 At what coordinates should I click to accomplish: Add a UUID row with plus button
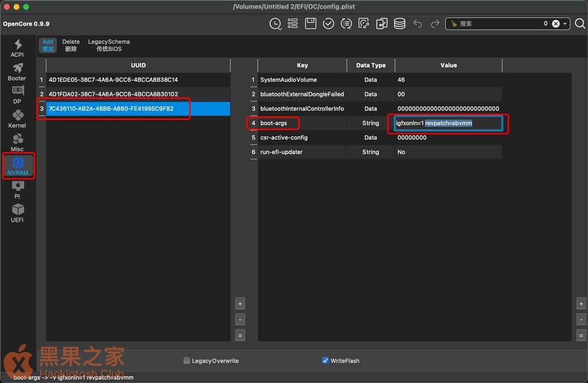point(240,303)
